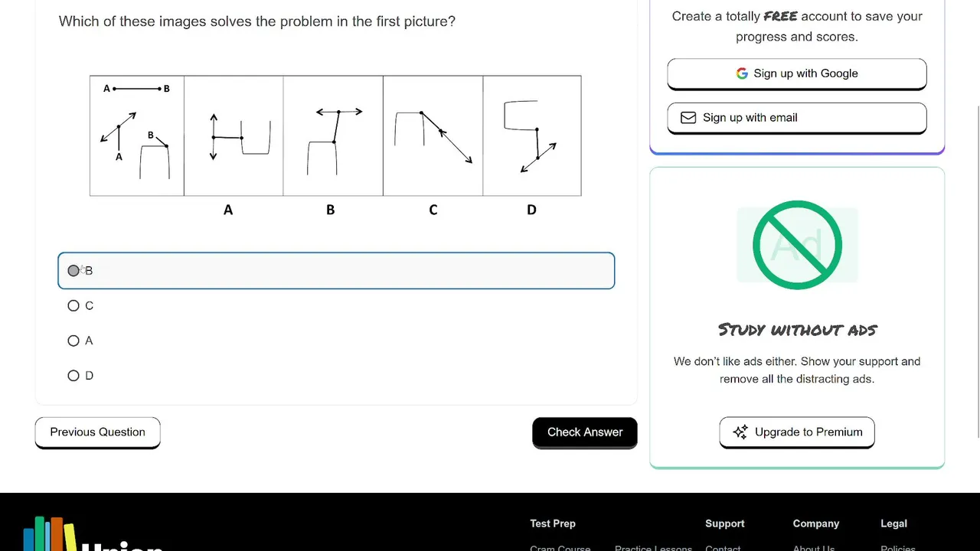Click answer figure A in puzzle image
The image size is (980, 551).
click(234, 135)
